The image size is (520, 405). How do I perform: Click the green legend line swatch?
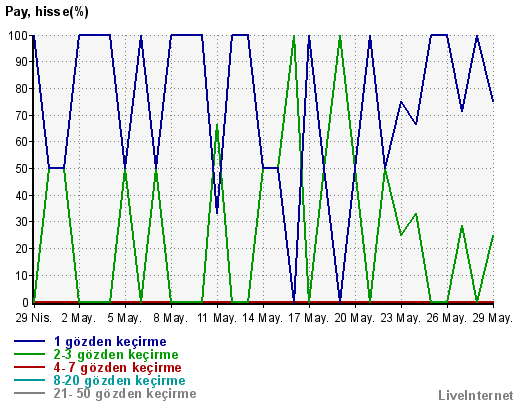point(29,354)
